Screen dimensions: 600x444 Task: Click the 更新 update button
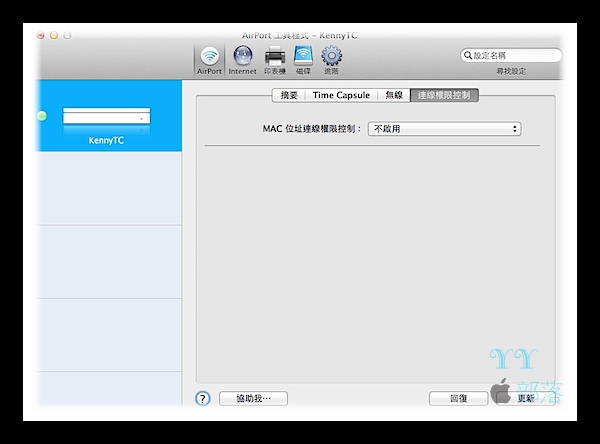(x=526, y=398)
